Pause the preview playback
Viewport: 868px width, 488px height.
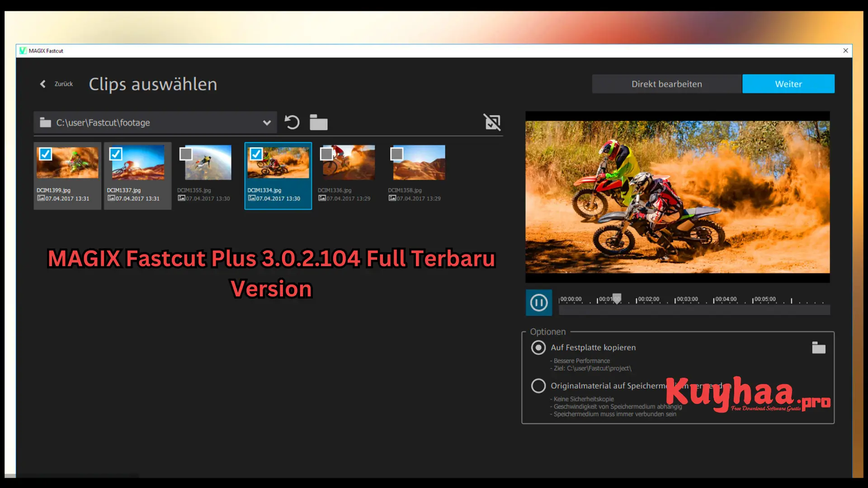click(539, 303)
